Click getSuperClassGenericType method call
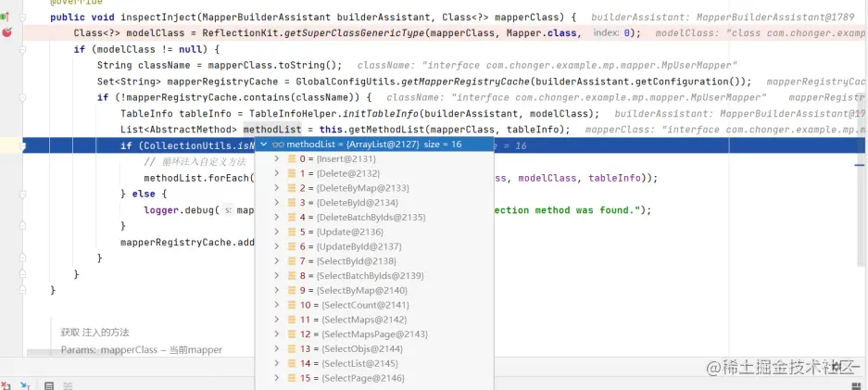This screenshot has height=390, width=868. coord(354,33)
